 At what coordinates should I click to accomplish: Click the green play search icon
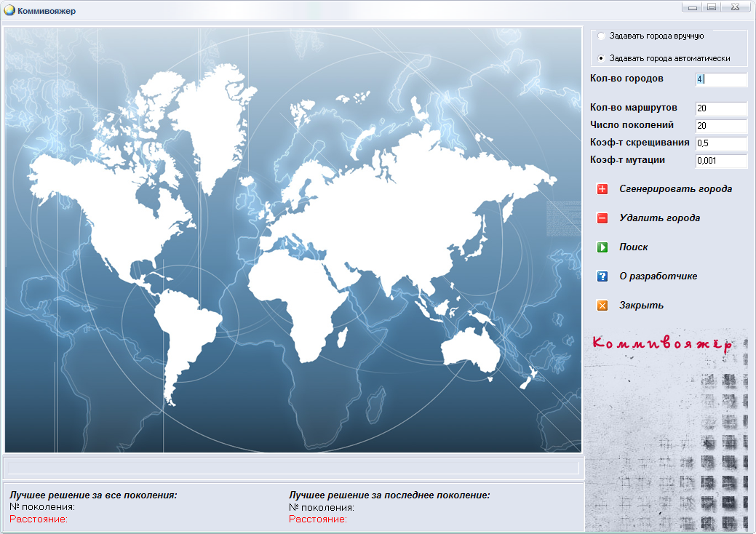(602, 247)
